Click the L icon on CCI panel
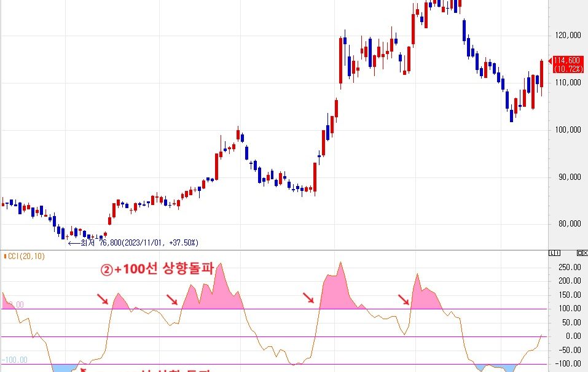The width and height of the screenshot is (588, 372). (x=551, y=253)
